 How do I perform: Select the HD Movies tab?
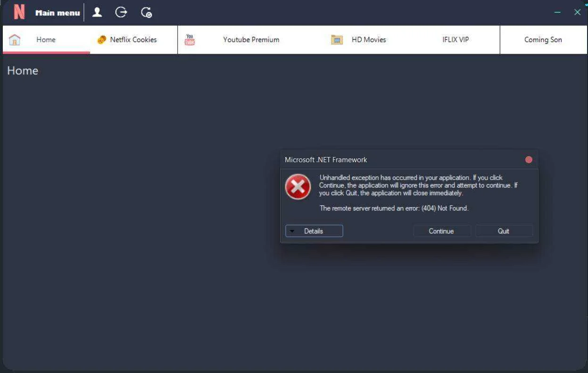[x=369, y=40]
